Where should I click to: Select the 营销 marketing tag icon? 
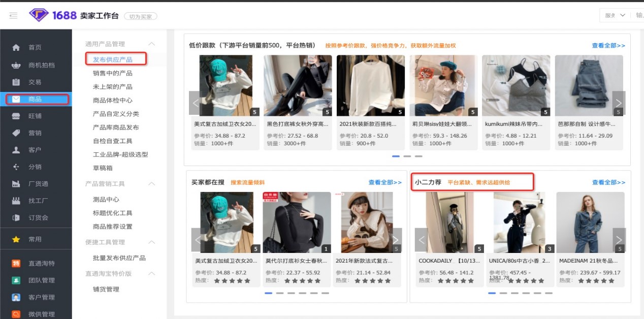[16, 133]
